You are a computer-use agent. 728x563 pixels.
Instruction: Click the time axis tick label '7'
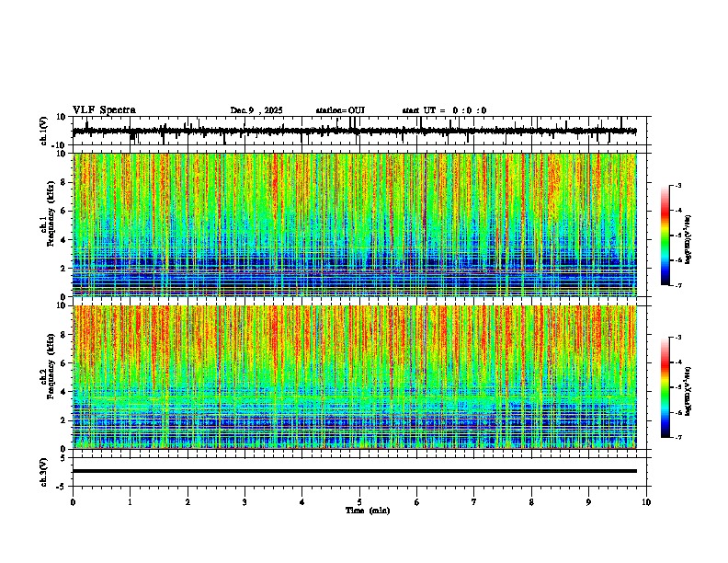pos(474,502)
